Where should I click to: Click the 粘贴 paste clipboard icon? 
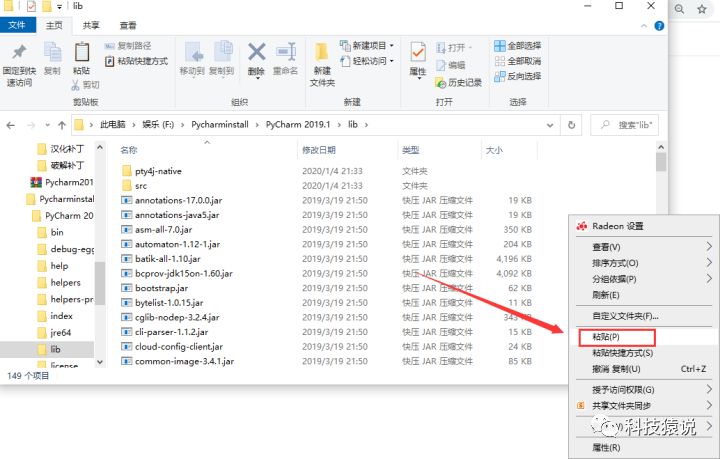82,52
